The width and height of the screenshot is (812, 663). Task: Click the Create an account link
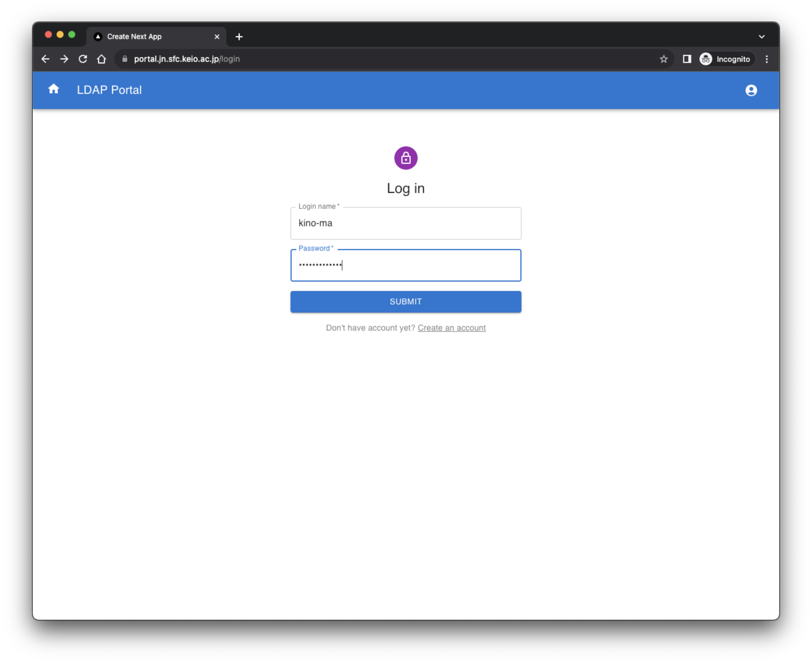pos(451,327)
